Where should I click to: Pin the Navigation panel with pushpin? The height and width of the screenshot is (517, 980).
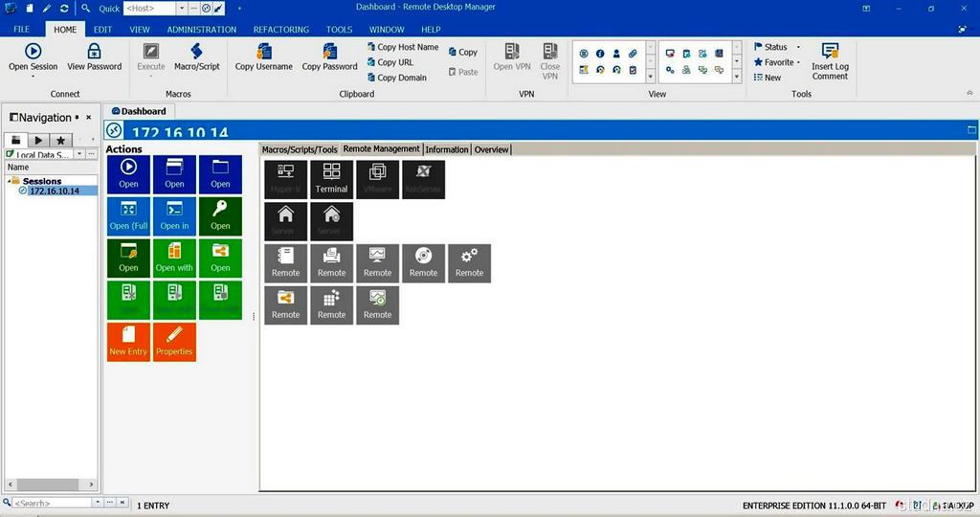(x=78, y=118)
